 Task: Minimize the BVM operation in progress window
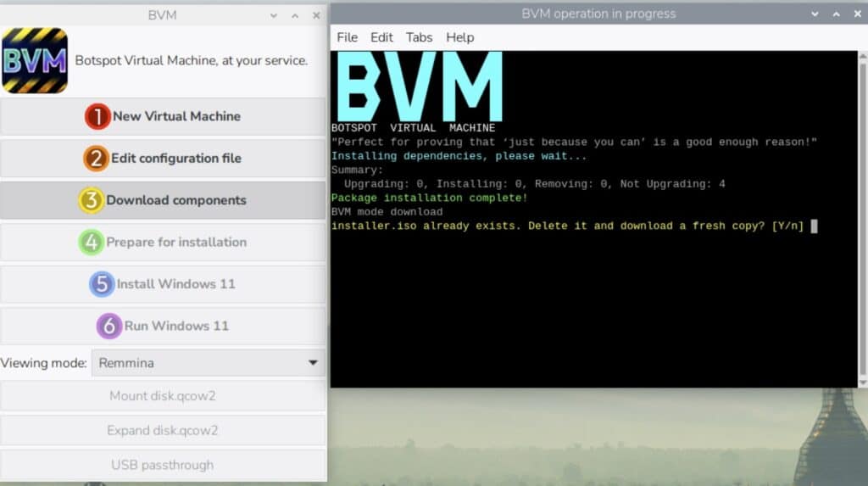coord(815,14)
